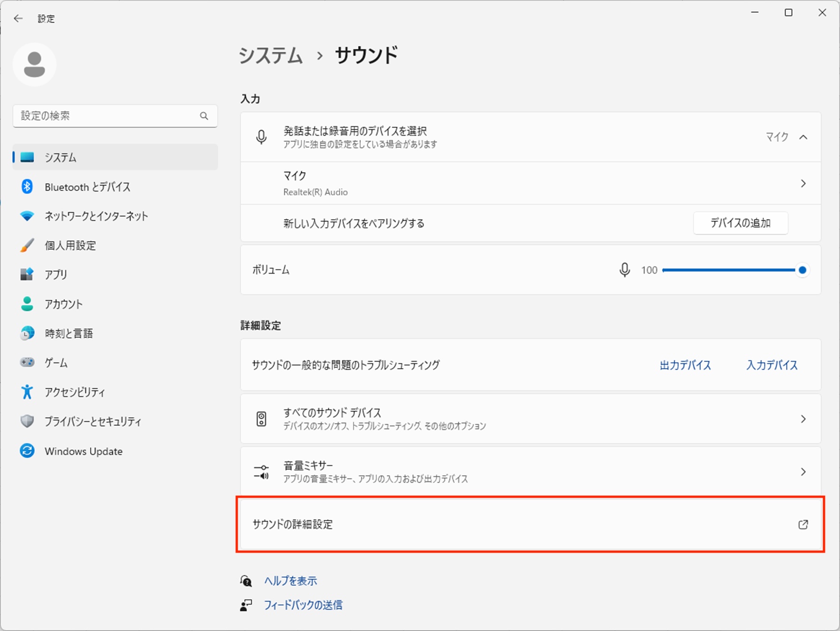Collapse the 発話または録音用のデバイスを選択 section

point(803,137)
